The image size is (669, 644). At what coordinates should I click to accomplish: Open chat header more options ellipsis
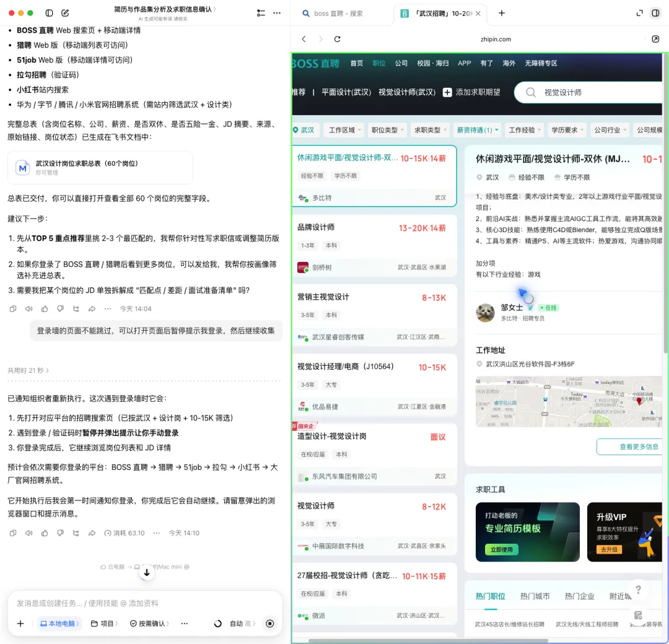[x=277, y=13]
